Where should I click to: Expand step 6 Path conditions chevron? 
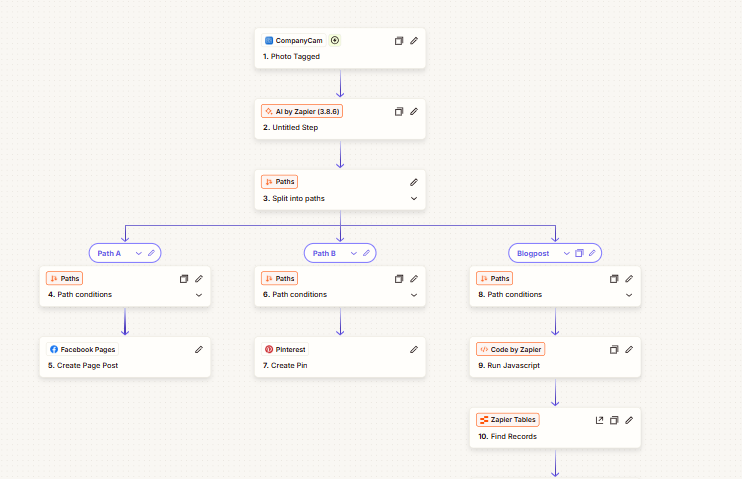point(414,295)
